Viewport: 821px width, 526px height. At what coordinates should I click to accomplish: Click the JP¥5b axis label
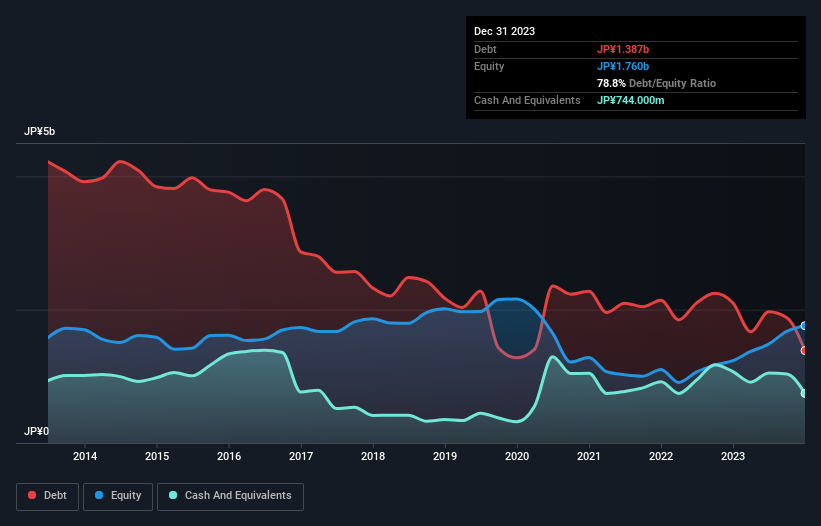39,131
